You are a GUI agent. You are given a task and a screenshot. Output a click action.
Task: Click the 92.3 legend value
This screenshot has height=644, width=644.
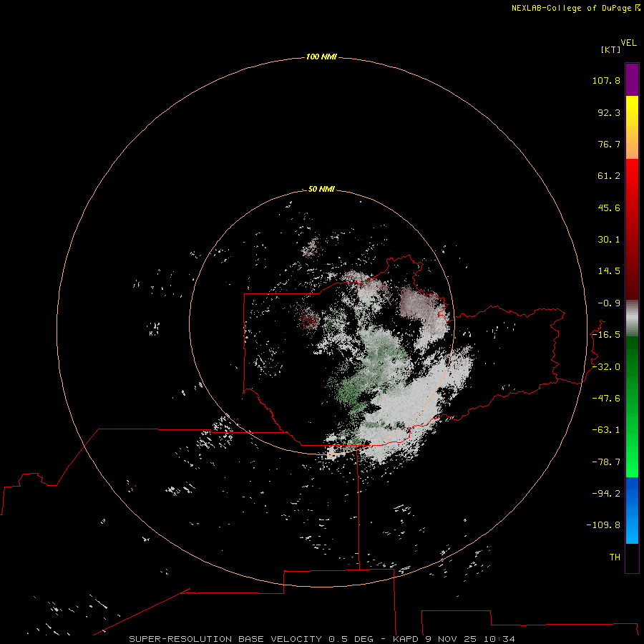609,112
